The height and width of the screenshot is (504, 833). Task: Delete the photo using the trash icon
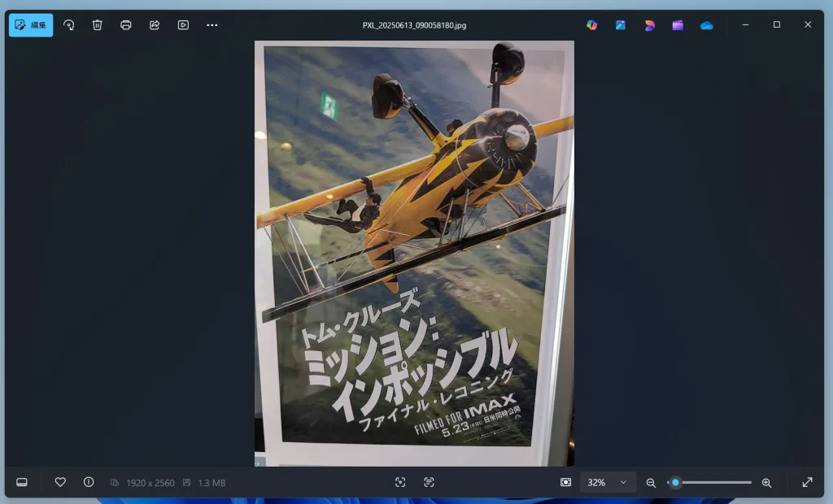(98, 25)
